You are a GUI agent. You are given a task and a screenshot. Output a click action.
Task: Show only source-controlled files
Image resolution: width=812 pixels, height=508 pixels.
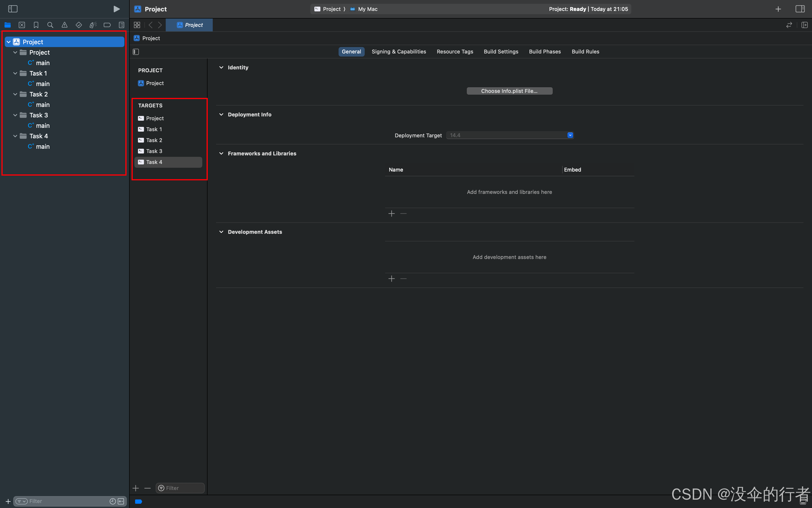click(121, 501)
